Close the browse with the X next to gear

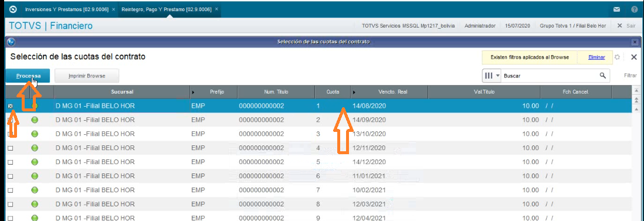633,57
